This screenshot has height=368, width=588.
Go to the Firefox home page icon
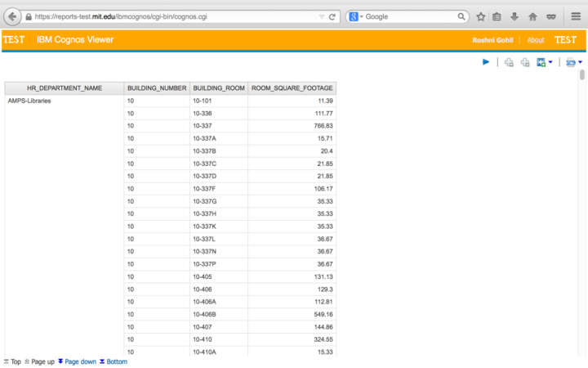point(532,16)
